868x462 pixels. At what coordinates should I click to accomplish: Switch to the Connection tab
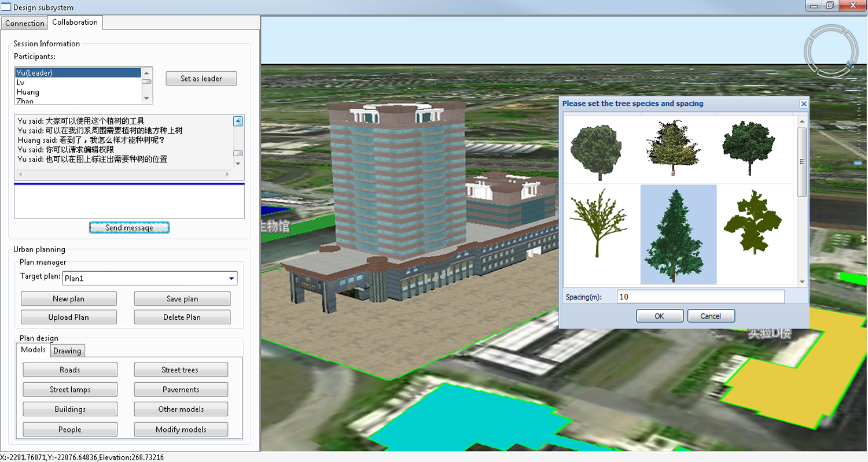point(24,23)
